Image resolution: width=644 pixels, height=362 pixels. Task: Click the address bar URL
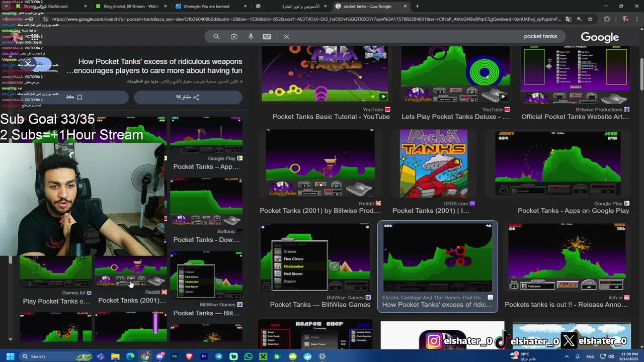306,19
